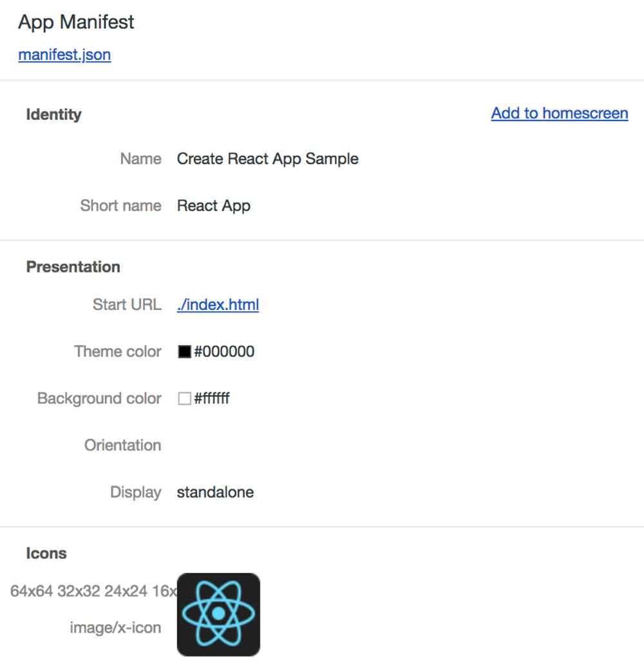
Task: Click the black theme color swatch
Action: click(185, 352)
